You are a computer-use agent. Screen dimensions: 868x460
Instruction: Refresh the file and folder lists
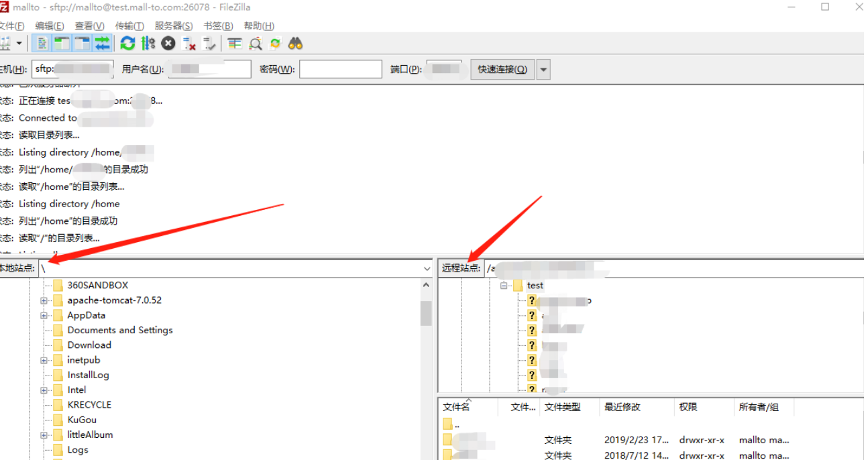tap(127, 44)
